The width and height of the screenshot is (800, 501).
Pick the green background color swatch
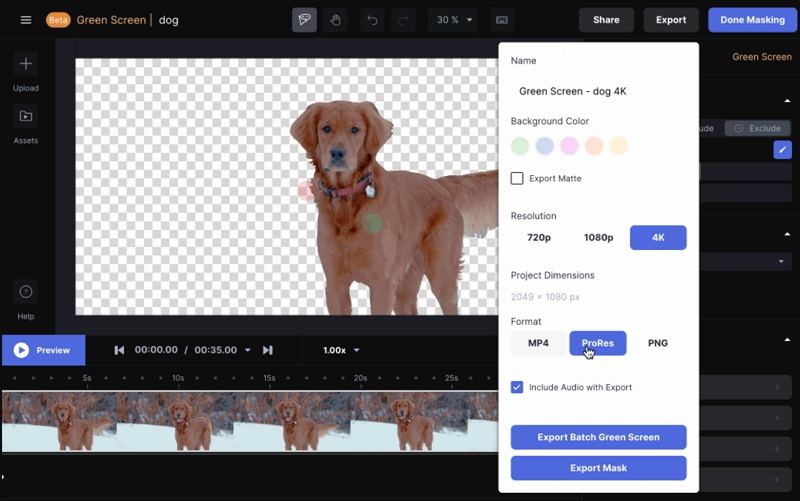(520, 146)
